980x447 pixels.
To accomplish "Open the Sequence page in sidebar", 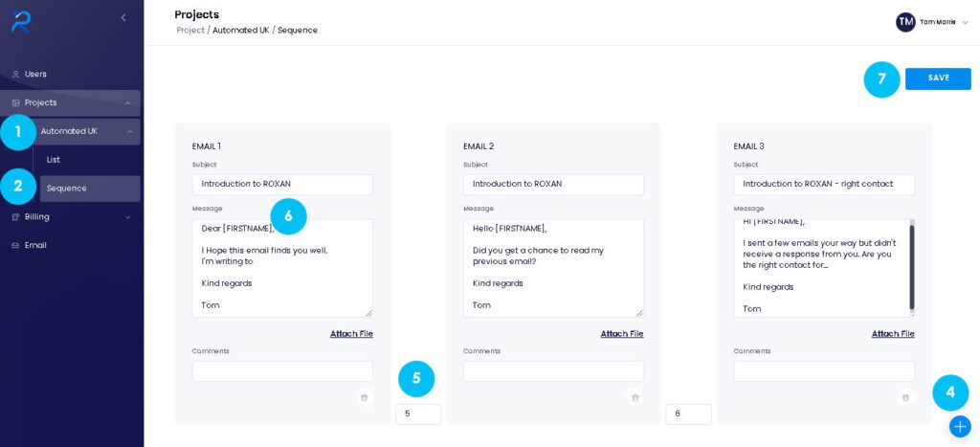I will pyautogui.click(x=90, y=189).
